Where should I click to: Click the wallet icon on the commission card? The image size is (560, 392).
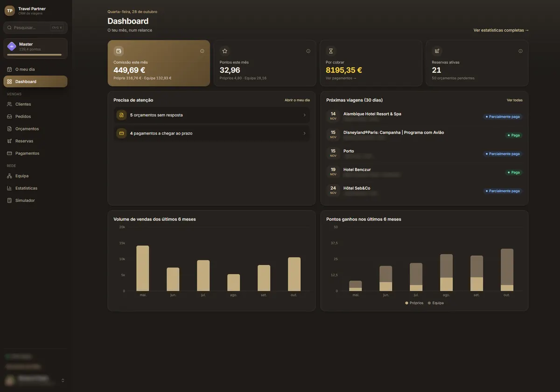click(119, 51)
